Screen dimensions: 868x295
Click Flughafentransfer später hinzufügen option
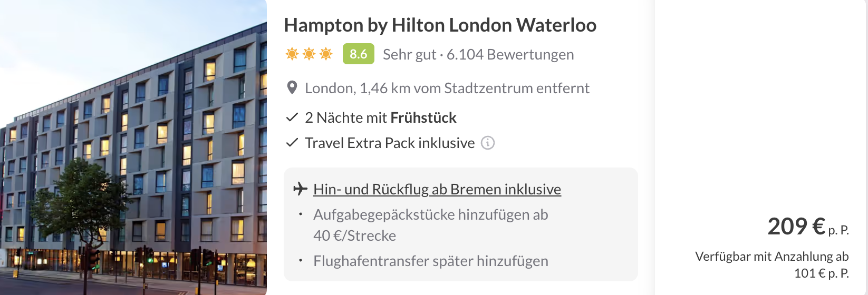click(430, 261)
